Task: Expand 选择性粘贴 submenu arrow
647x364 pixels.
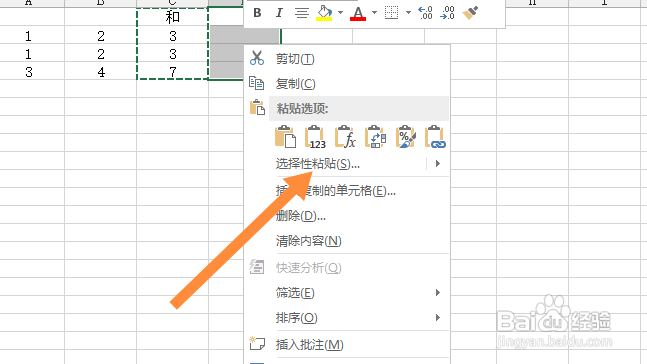Action: [x=438, y=164]
